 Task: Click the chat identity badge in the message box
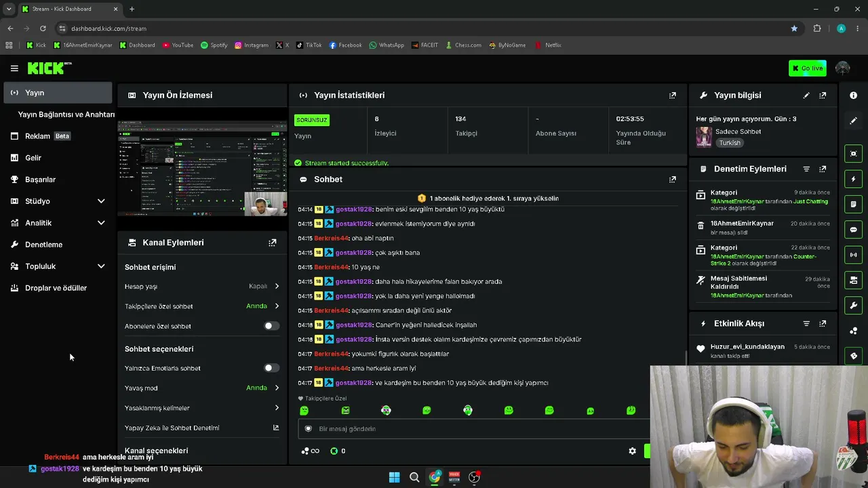tap(309, 429)
